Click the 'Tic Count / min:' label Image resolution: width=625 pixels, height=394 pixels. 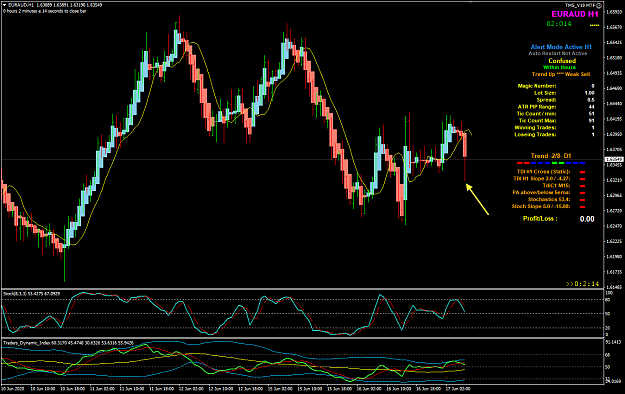(537, 114)
